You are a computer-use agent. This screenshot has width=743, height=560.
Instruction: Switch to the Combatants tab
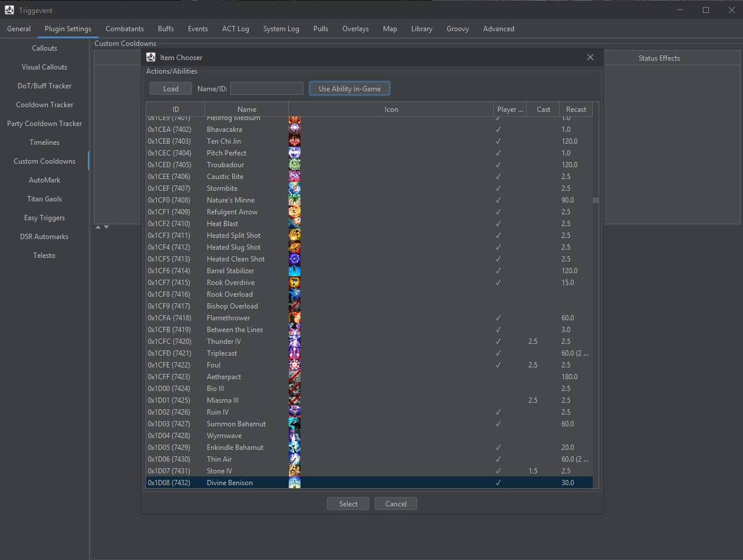(124, 28)
